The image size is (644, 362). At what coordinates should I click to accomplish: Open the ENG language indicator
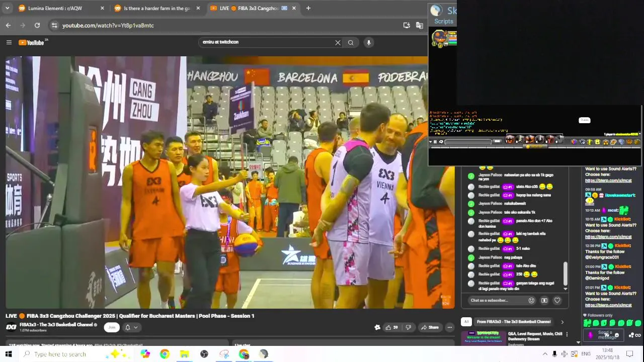[586, 354]
